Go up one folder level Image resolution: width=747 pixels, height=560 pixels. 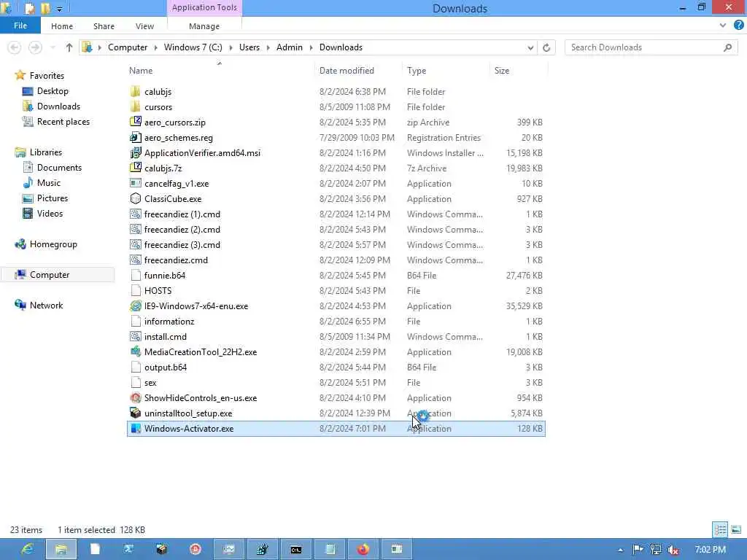[x=69, y=47]
